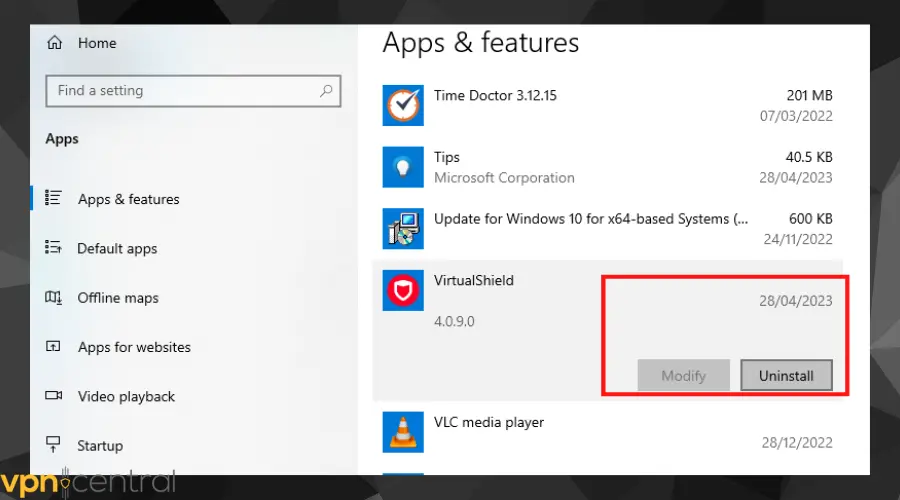Viewport: 900px width, 500px height.
Task: Click the Time Doctor app icon
Action: (403, 106)
